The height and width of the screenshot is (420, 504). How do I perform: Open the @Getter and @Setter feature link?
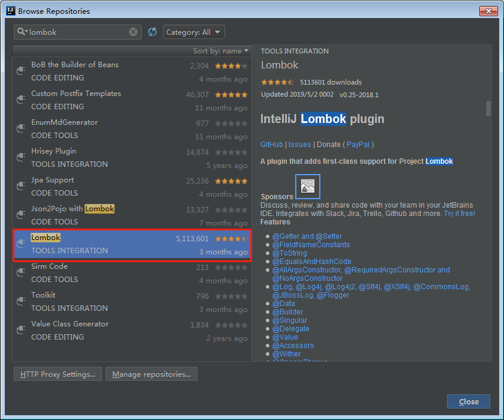pos(307,236)
